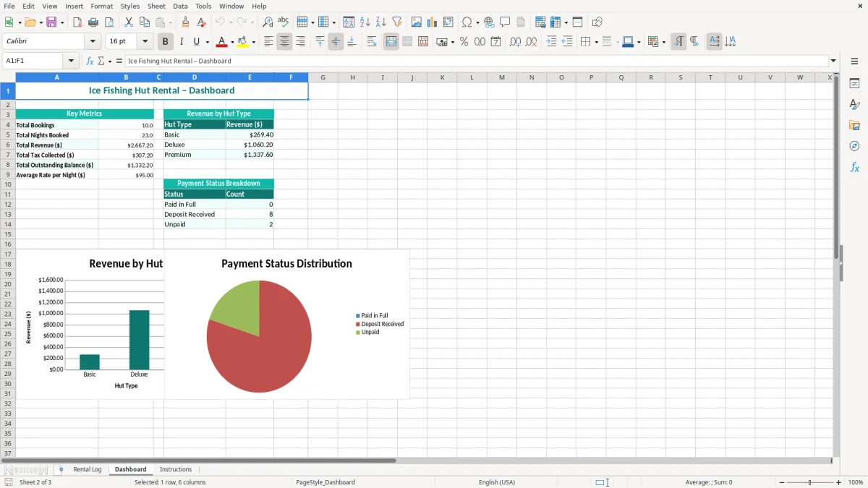Clear direct formatting

pyautogui.click(x=202, y=22)
